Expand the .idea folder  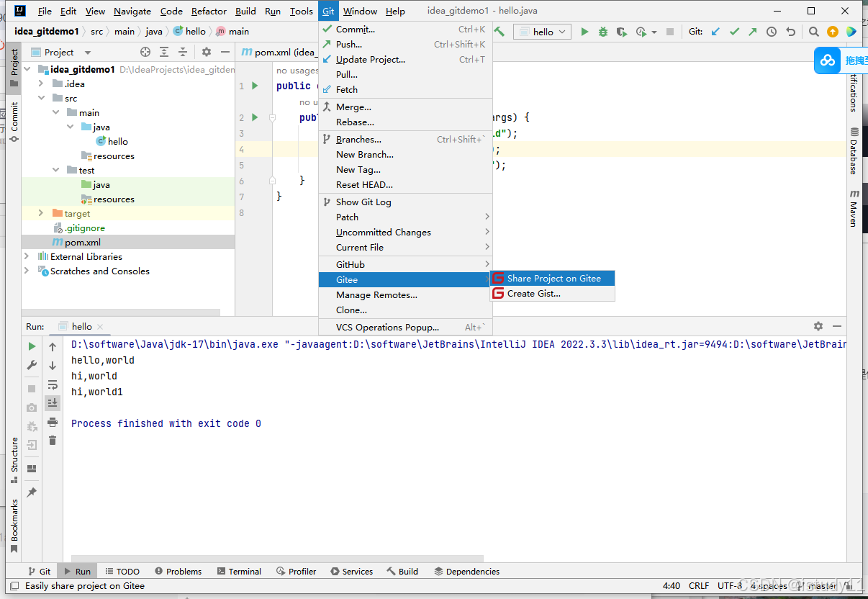tap(41, 84)
